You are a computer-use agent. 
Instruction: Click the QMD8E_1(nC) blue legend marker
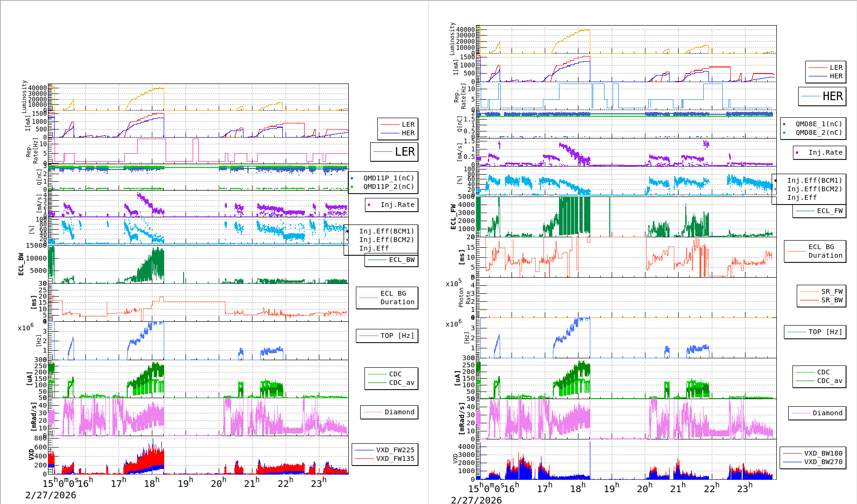(x=784, y=124)
